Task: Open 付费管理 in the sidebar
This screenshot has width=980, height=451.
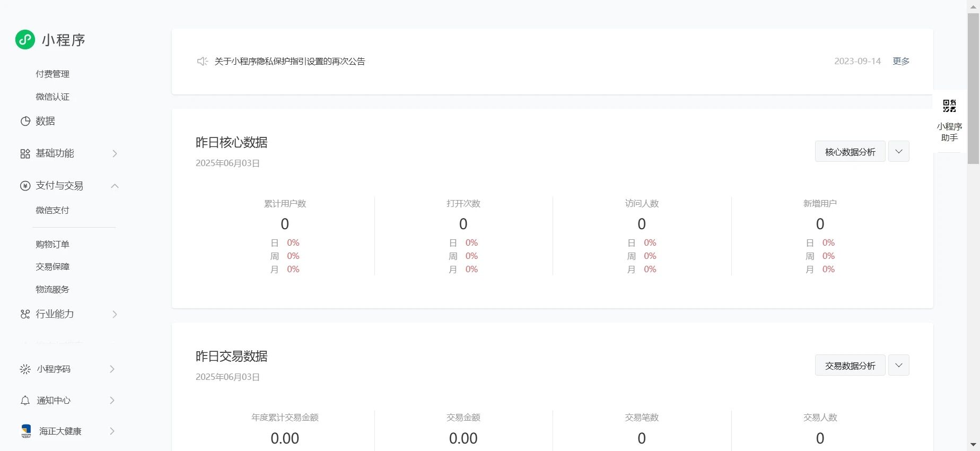Action: click(x=52, y=74)
